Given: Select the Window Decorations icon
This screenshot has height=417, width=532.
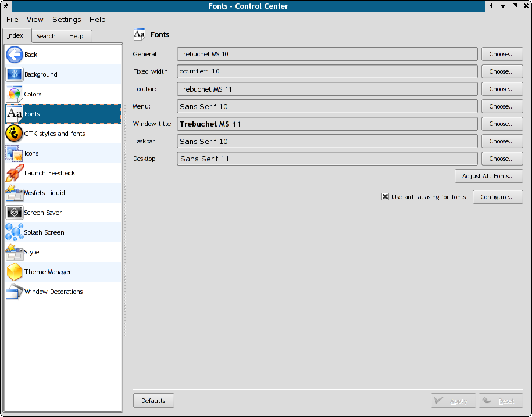Looking at the screenshot, I should 14,292.
